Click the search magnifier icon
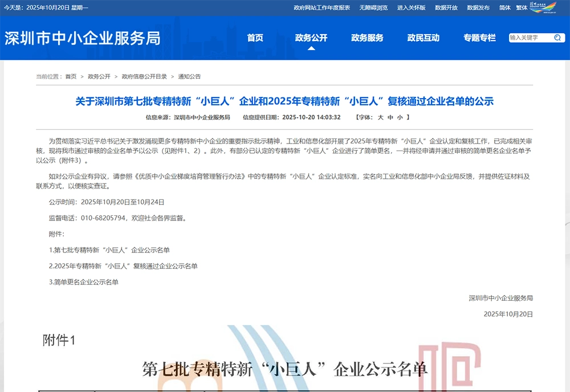The height and width of the screenshot is (392, 570). 557,38
